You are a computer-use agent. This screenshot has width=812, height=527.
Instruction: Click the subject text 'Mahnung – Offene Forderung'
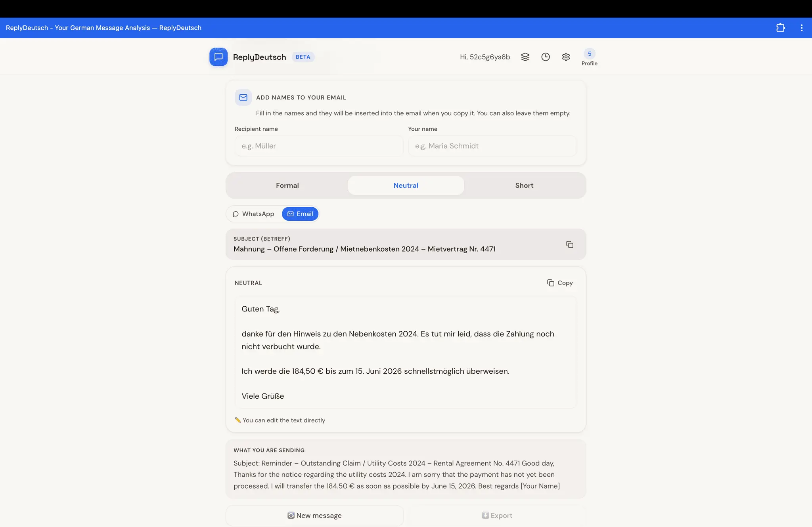[364, 249]
